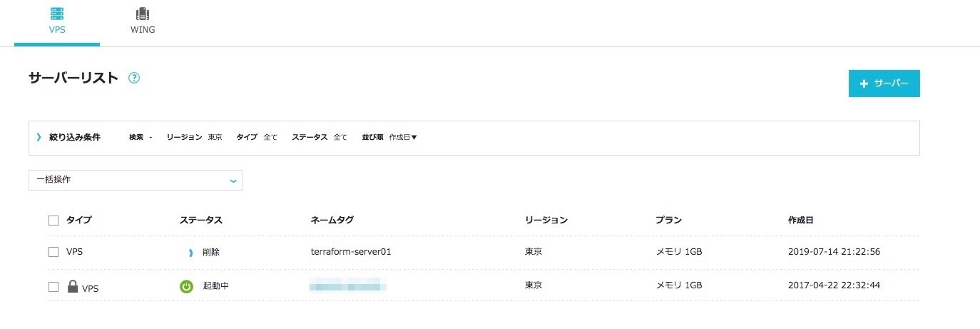Viewport: 980px width, 329px height.
Task: Open the 一括操作 dropdown
Action: (136, 181)
